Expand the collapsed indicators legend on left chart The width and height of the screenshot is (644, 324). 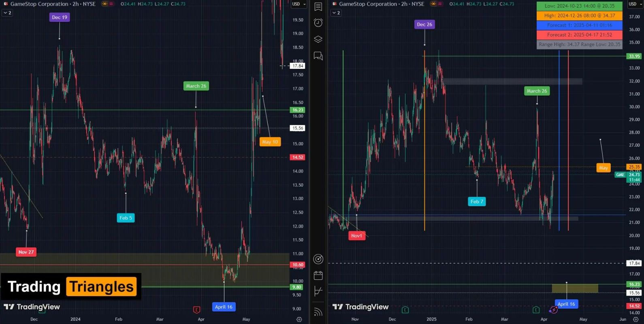tap(7, 13)
